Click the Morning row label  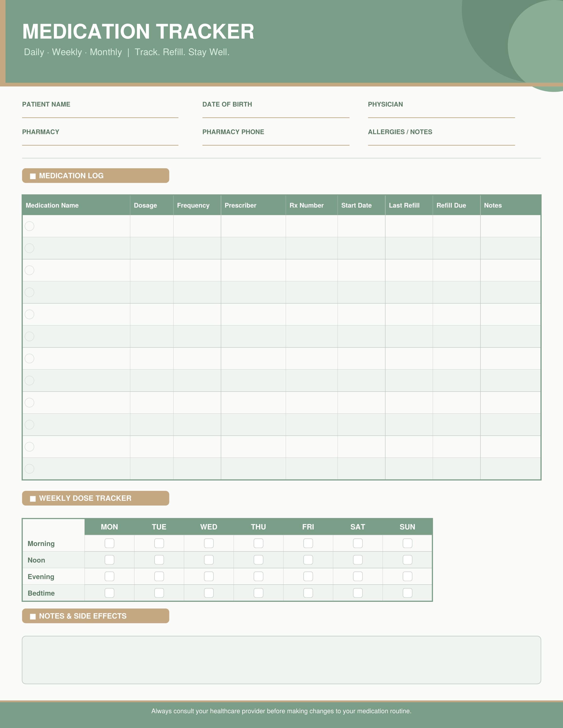point(41,544)
